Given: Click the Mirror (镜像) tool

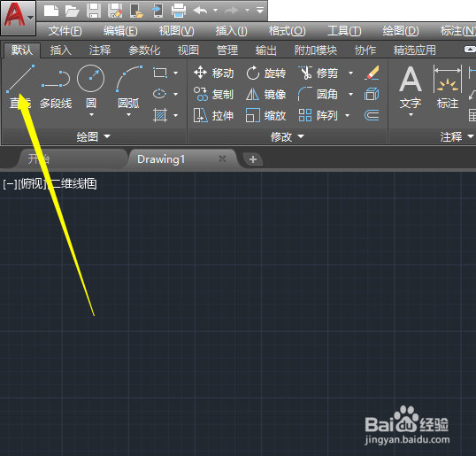Looking at the screenshot, I should click(266, 94).
